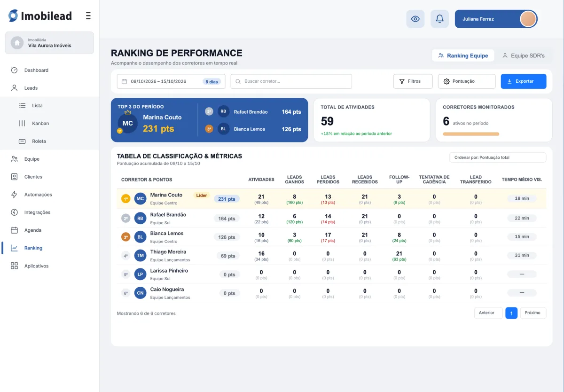Click the TEMPO MÉDIO VIS. column header
Image resolution: width=564 pixels, height=392 pixels.
[x=522, y=180]
